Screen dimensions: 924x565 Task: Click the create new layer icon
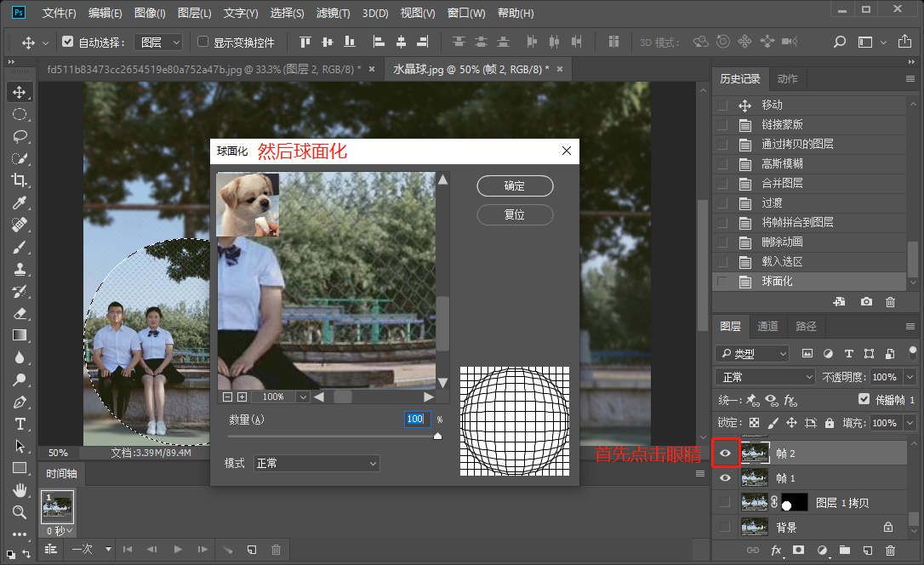tap(866, 551)
